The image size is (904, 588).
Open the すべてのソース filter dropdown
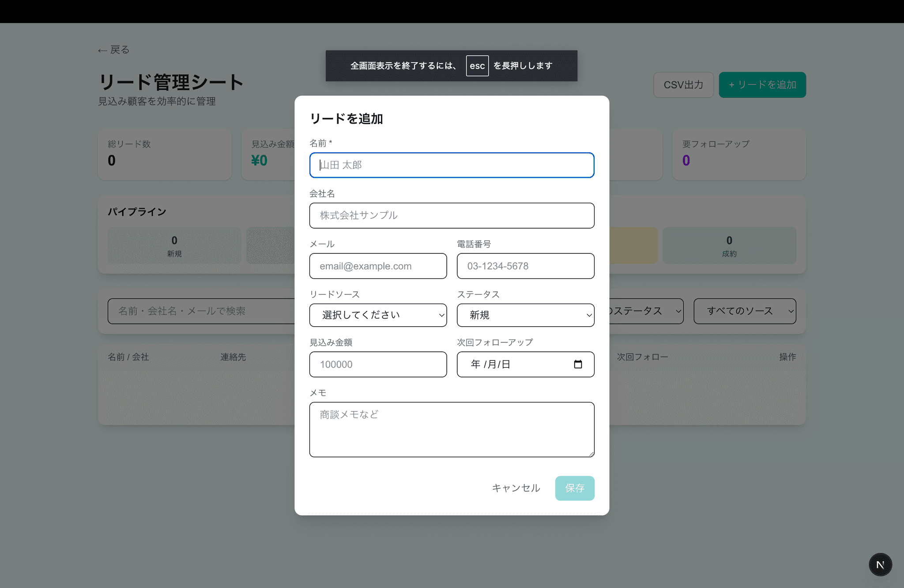coord(745,311)
